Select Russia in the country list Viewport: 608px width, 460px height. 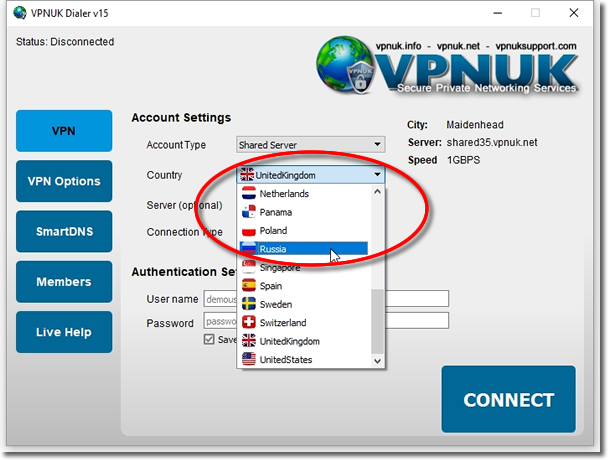(x=304, y=249)
